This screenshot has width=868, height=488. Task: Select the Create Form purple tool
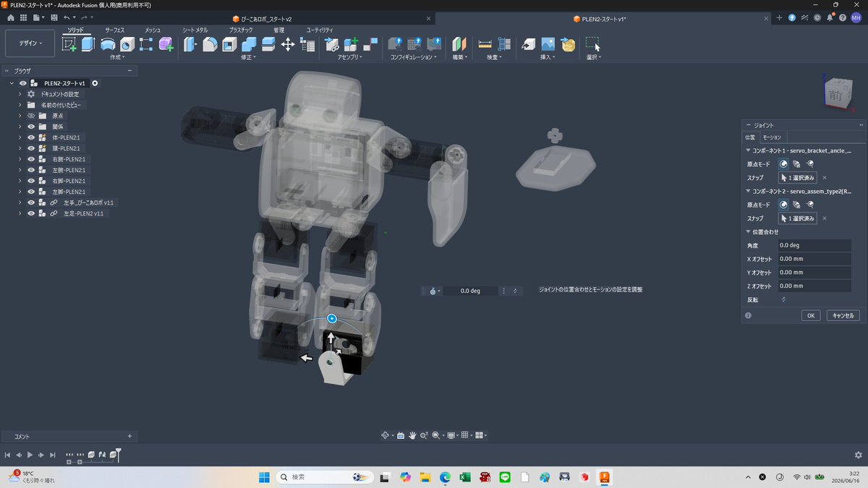pos(166,44)
